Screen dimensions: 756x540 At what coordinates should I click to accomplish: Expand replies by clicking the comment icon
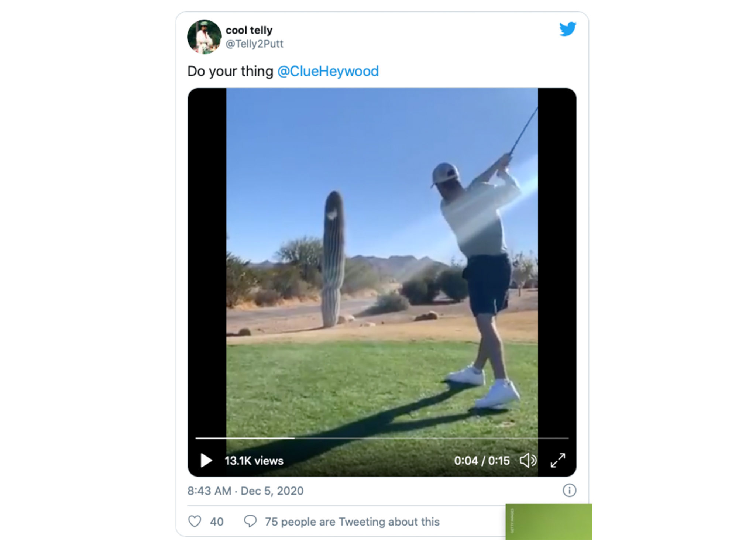[251, 522]
